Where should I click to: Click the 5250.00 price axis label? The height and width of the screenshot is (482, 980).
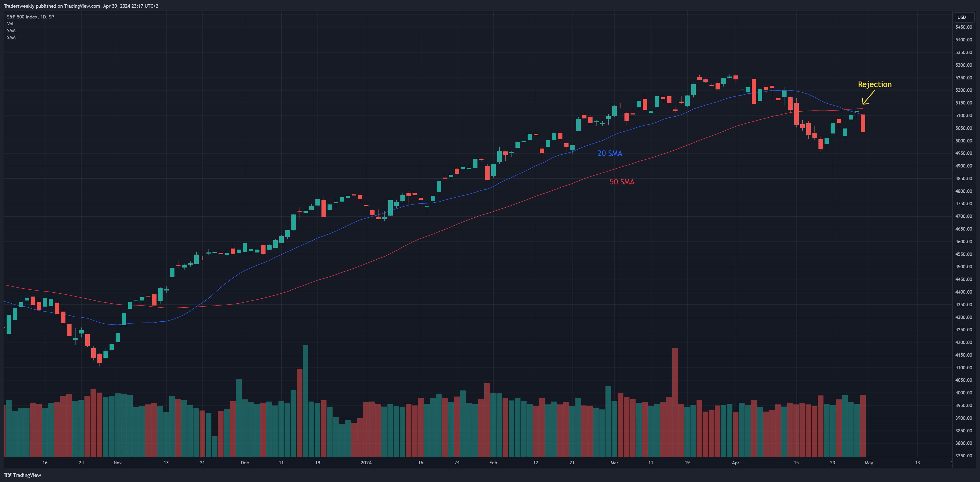(x=964, y=78)
